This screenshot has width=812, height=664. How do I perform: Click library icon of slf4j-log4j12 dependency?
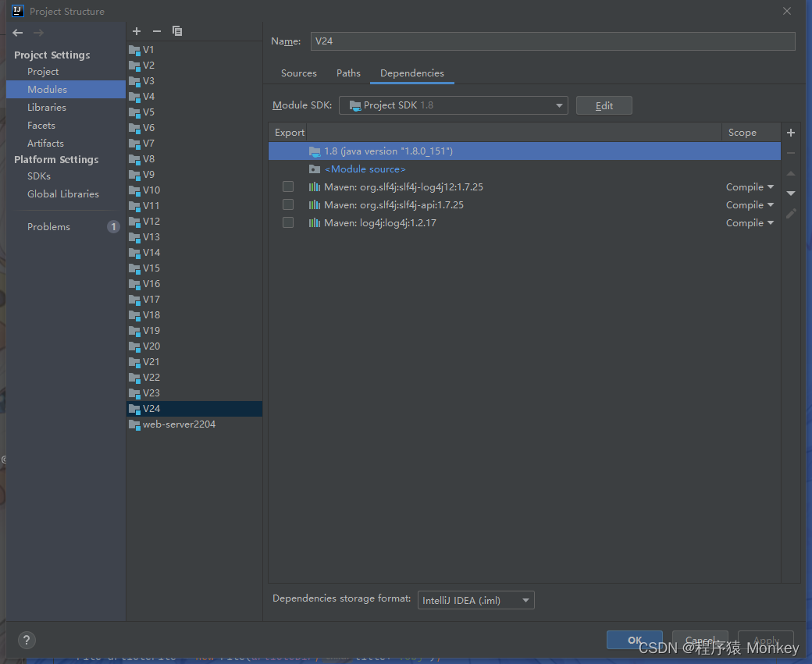coord(315,186)
